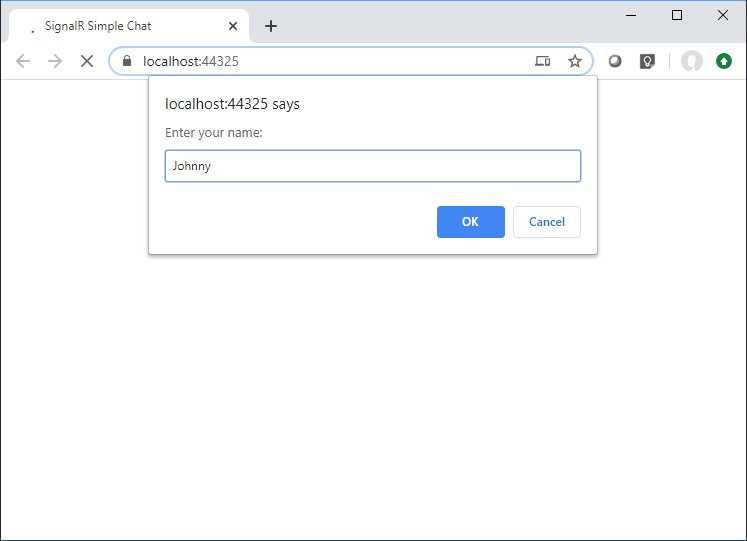
Task: Open a new browser tab
Action: point(271,26)
